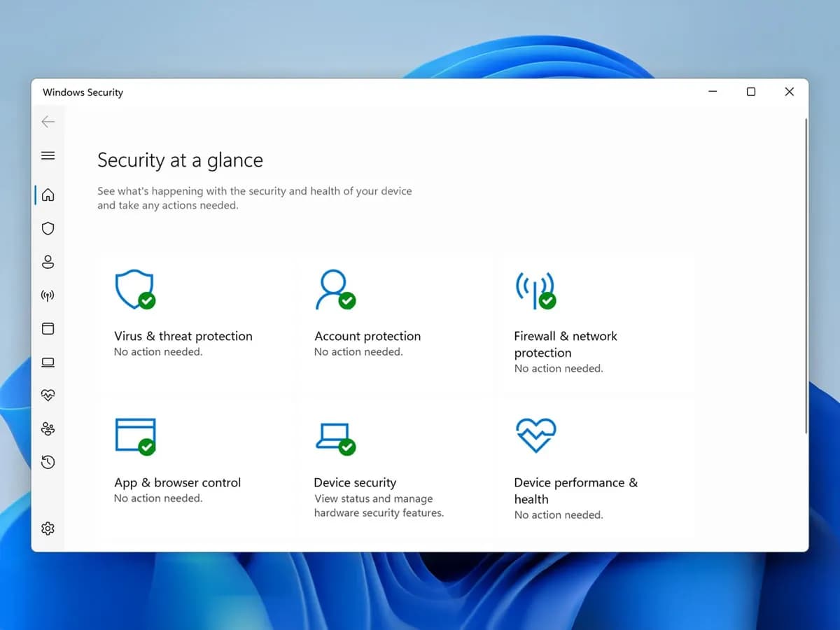Open the Virus & threat protection tile

point(183,336)
